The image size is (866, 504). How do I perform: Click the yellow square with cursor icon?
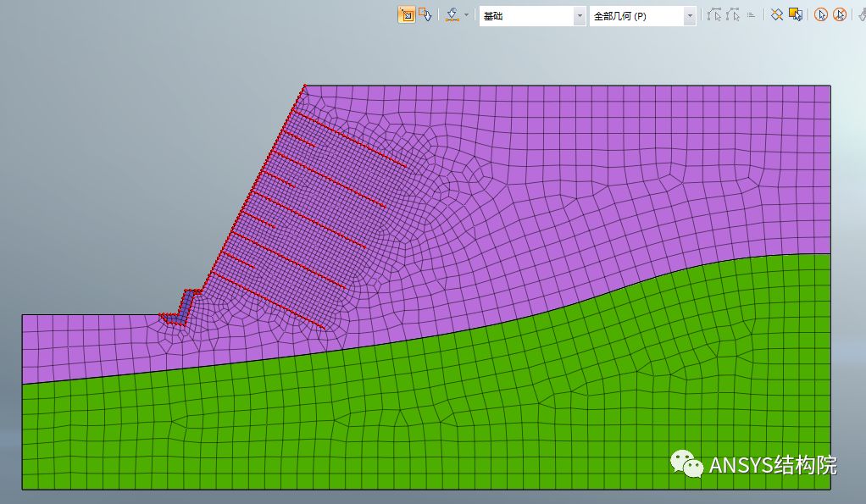[x=796, y=15]
